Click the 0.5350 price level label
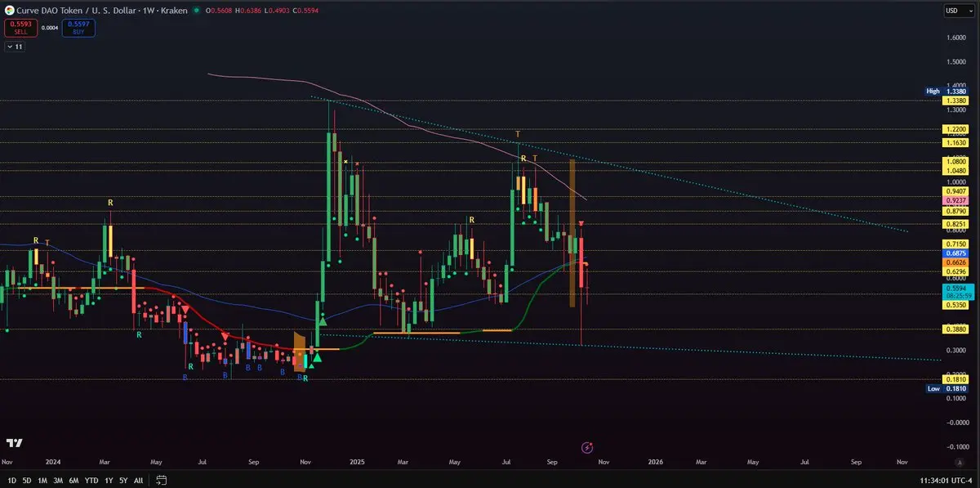 (x=956, y=304)
